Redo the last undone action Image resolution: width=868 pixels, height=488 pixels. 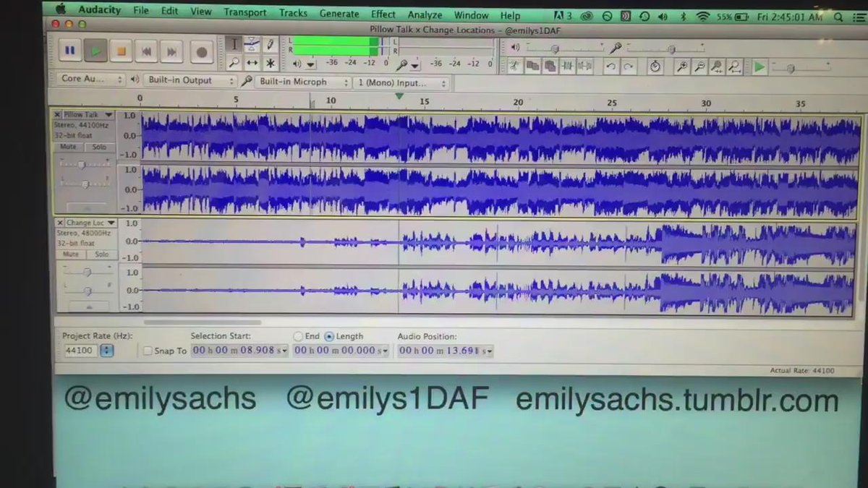[629, 66]
